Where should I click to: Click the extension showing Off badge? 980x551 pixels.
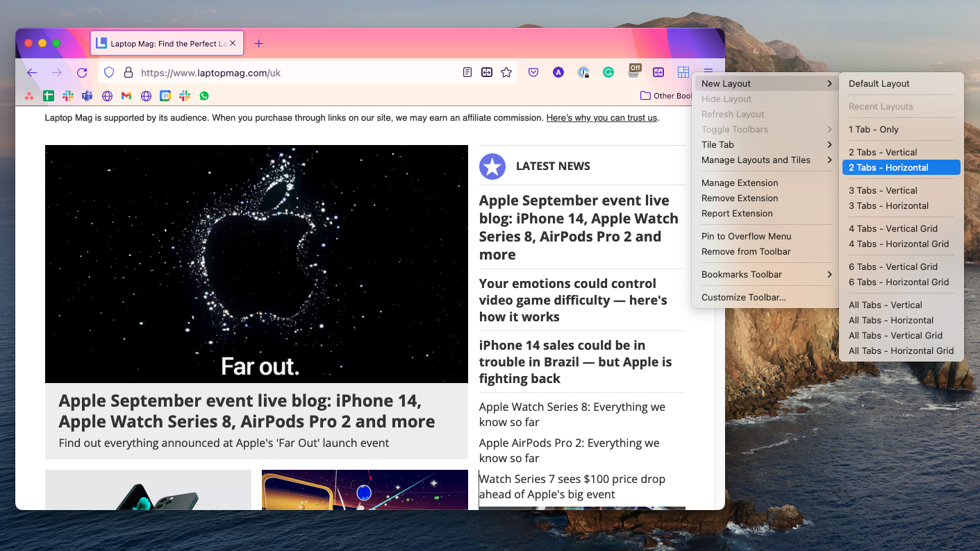(x=634, y=71)
